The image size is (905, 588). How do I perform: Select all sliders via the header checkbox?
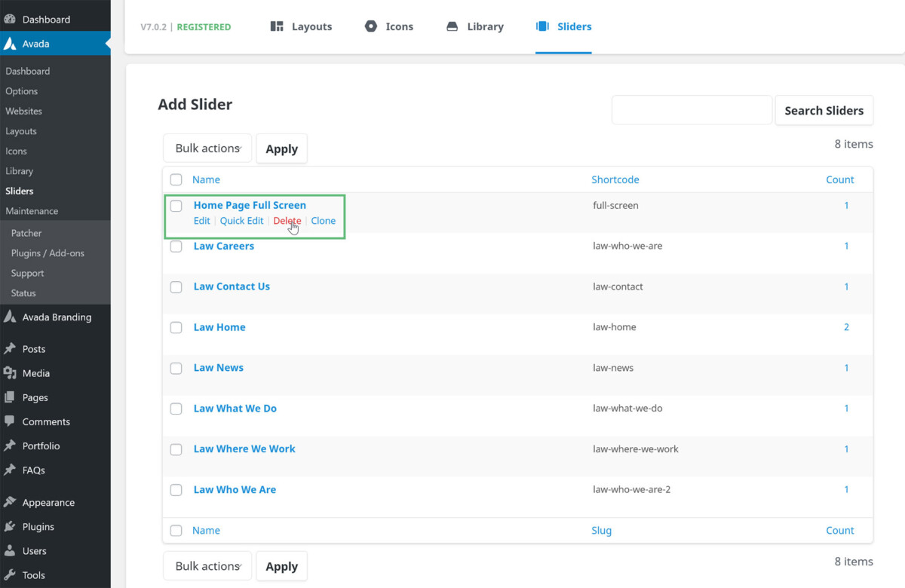click(176, 179)
